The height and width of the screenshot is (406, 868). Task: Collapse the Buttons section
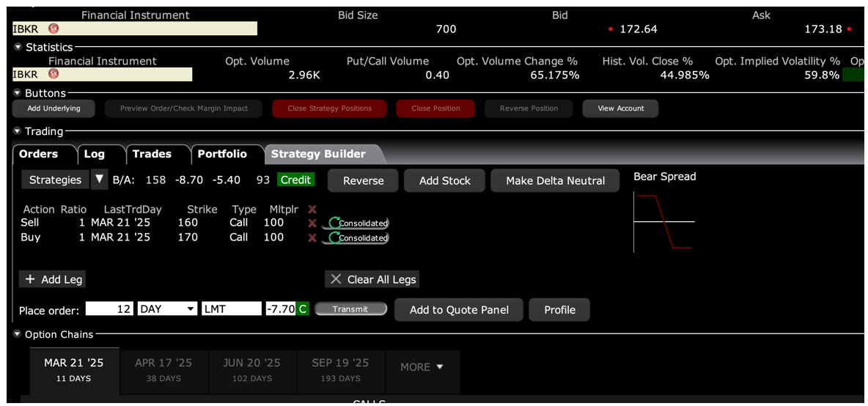[18, 93]
